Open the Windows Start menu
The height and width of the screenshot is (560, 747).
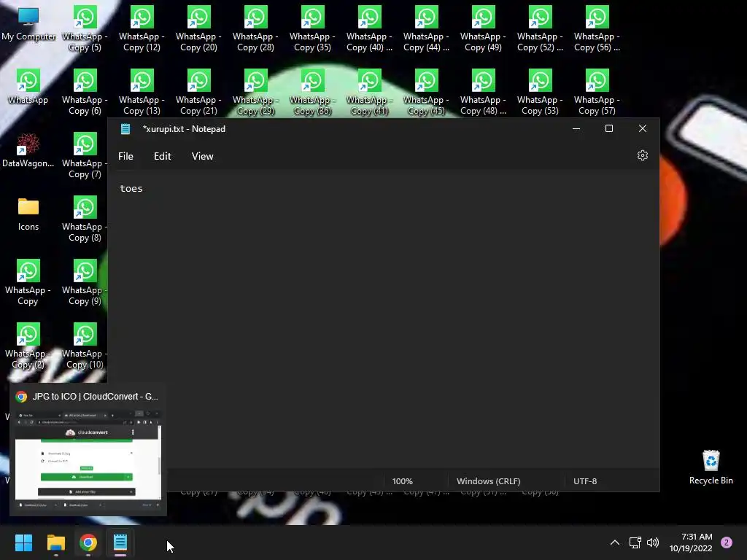23,542
